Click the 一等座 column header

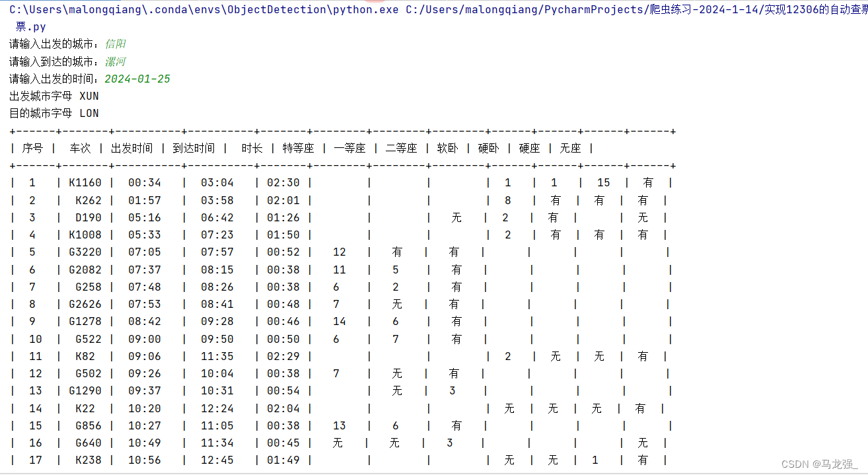pos(349,149)
